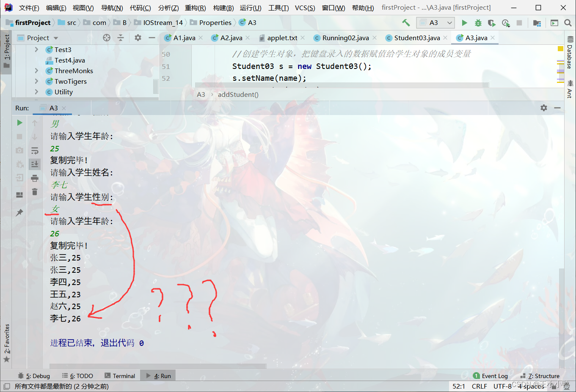The height and width of the screenshot is (392, 576).
Task: Click the camera dump threads icon
Action: [19, 150]
